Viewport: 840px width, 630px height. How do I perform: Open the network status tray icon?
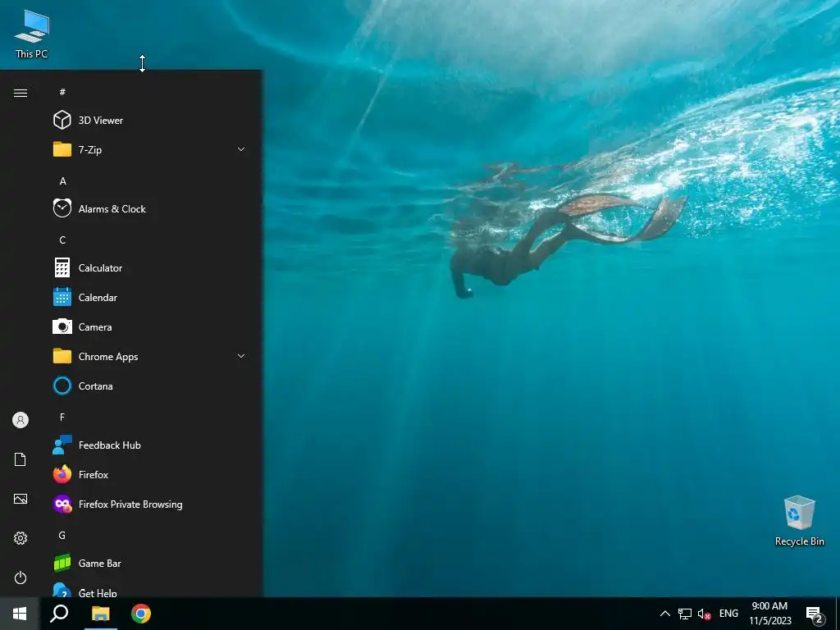pyautogui.click(x=685, y=614)
